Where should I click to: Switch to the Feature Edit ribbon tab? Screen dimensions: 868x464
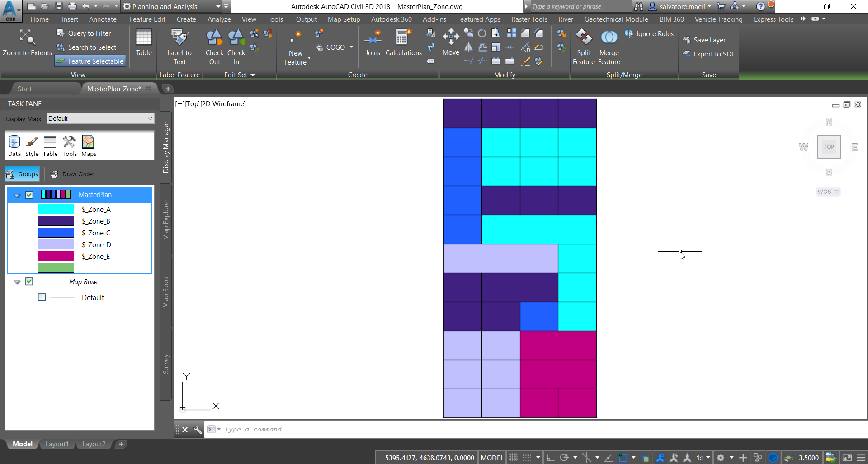tap(147, 19)
